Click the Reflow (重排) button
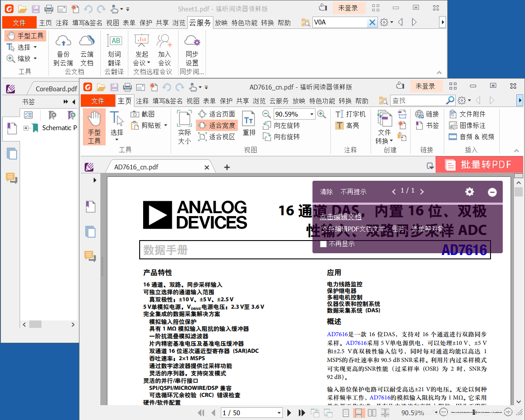 point(249,124)
